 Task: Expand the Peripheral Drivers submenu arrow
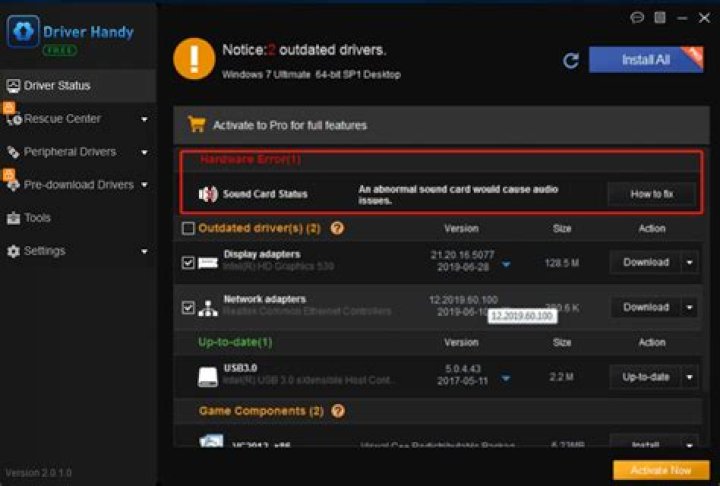tap(144, 152)
